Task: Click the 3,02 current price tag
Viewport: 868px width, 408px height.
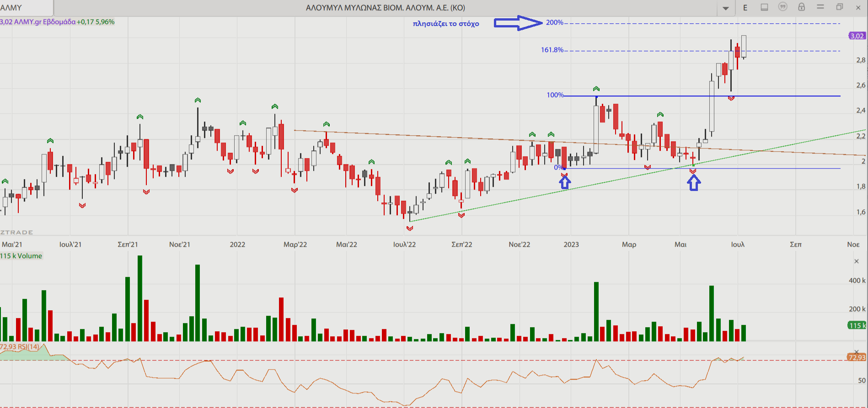Action: [x=857, y=36]
